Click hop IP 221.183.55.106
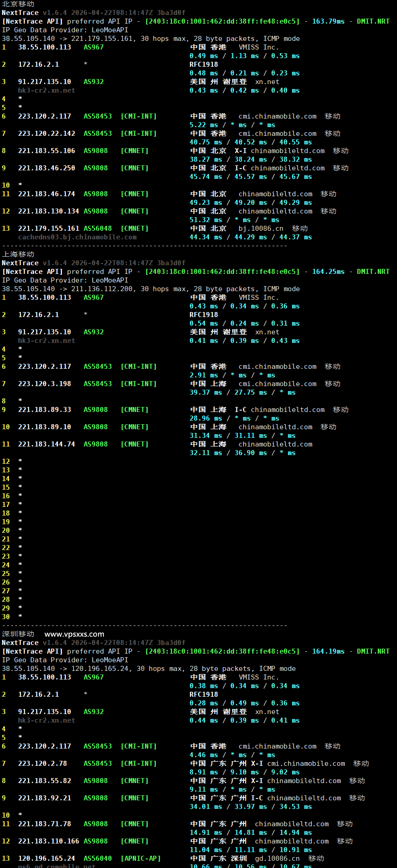This screenshot has height=868, width=397. pos(47,151)
